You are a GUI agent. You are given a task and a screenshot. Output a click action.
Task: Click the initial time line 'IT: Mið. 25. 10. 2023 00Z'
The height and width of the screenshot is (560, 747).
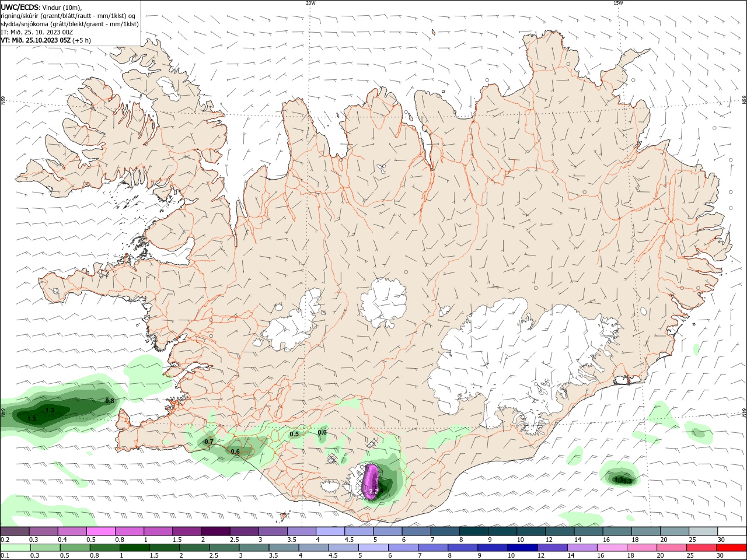[x=37, y=32]
